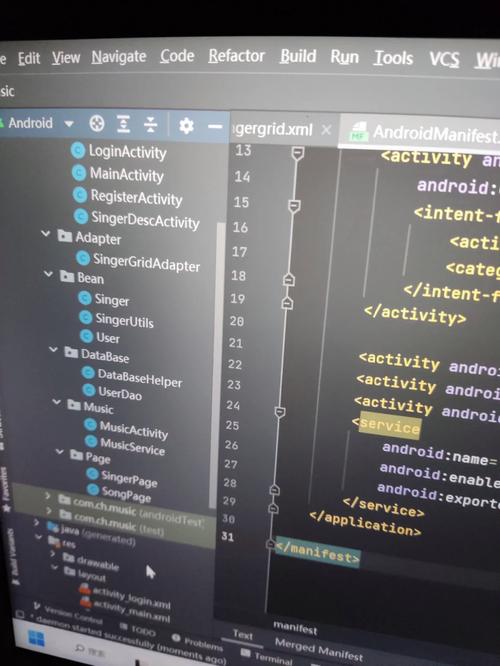Click the MusicActivity class icon
500x666 pixels.
point(90,424)
